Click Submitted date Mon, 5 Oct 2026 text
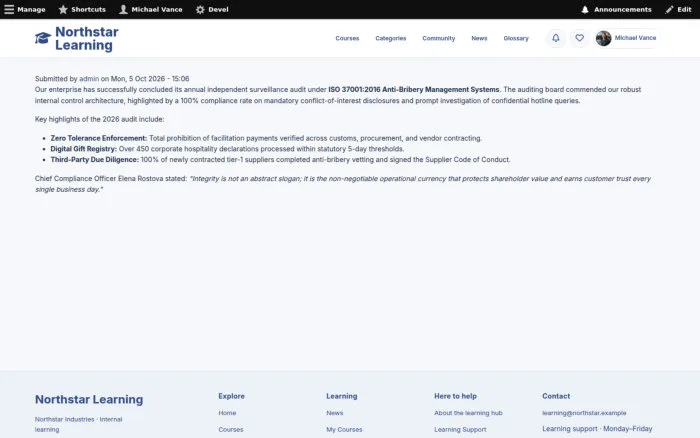The height and width of the screenshot is (438, 700). click(x=150, y=79)
